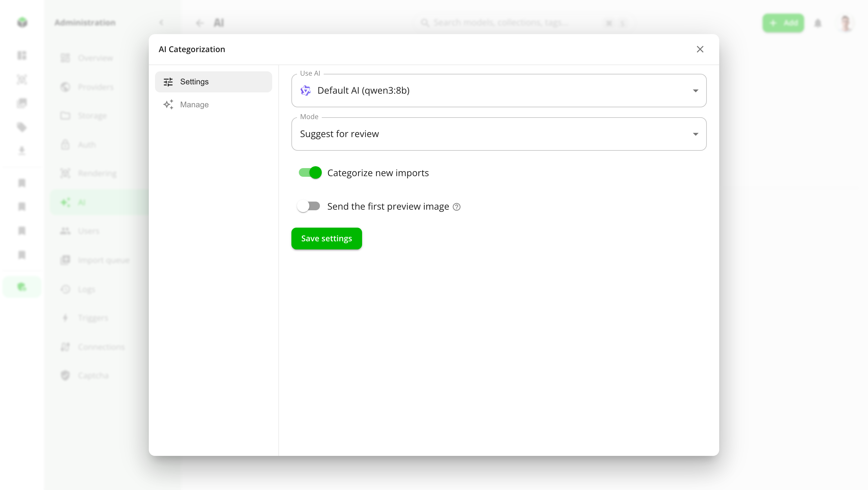Click the tags icon in left rail
868x490 pixels.
coord(22,127)
